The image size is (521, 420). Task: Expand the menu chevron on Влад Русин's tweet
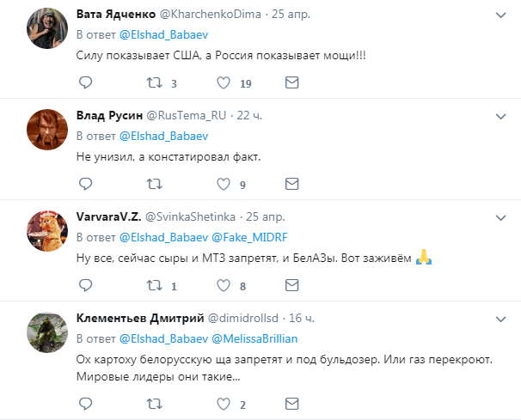(x=503, y=115)
